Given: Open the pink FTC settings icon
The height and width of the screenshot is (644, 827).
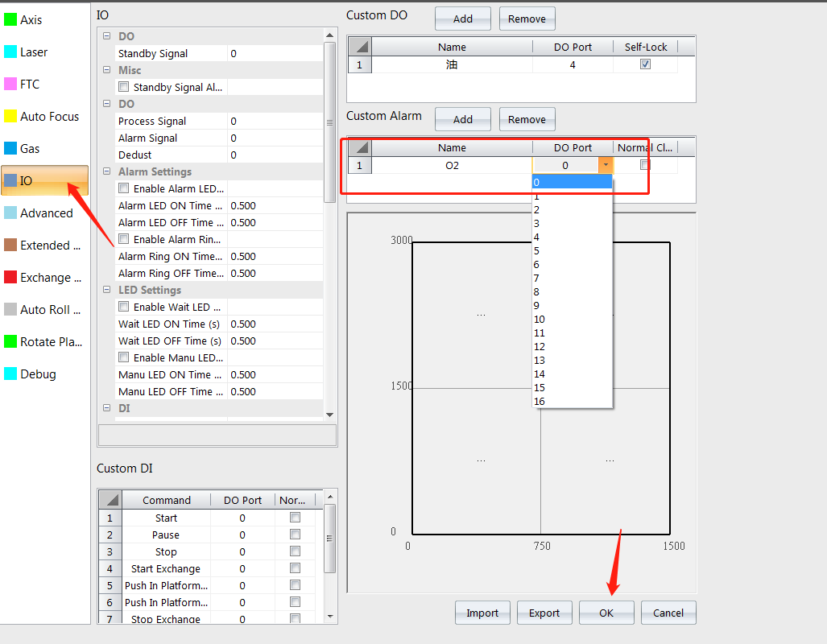Looking at the screenshot, I should tap(10, 84).
